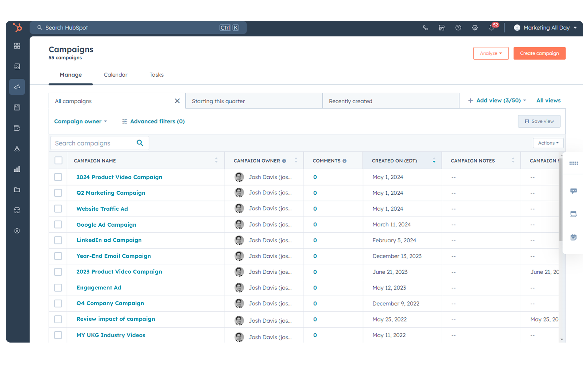The image size is (588, 368).
Task: Open the HubSpot sprocket home logo
Action: pos(17,28)
